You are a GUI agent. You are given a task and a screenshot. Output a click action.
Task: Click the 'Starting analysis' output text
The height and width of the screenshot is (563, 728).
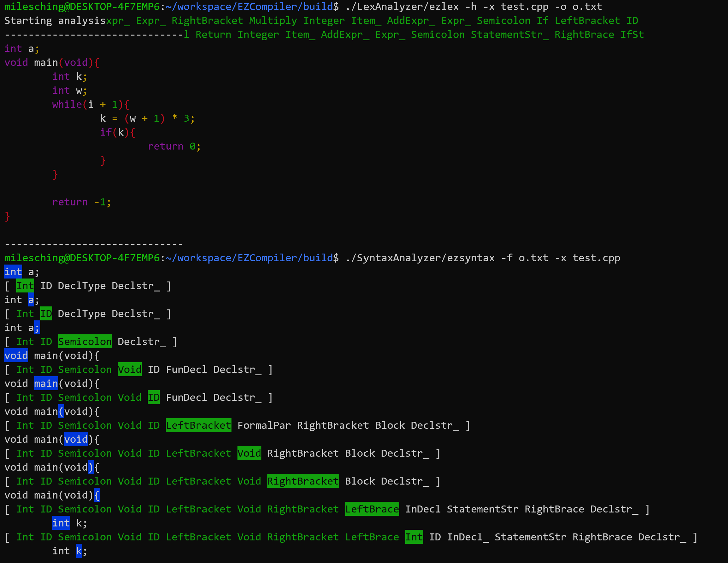click(55, 21)
